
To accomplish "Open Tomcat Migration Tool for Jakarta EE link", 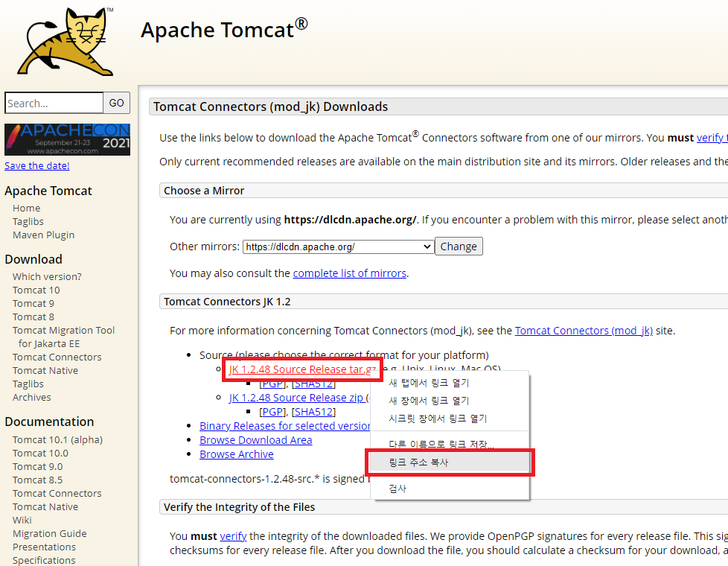I will [63, 337].
